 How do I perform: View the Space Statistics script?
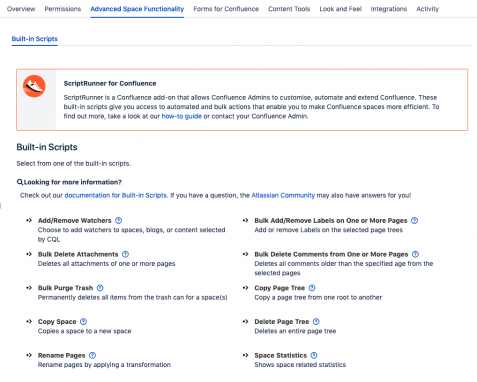point(281,355)
